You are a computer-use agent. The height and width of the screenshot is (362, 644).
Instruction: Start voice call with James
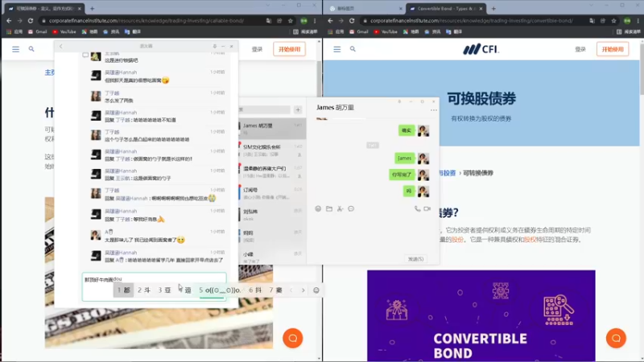click(x=417, y=208)
